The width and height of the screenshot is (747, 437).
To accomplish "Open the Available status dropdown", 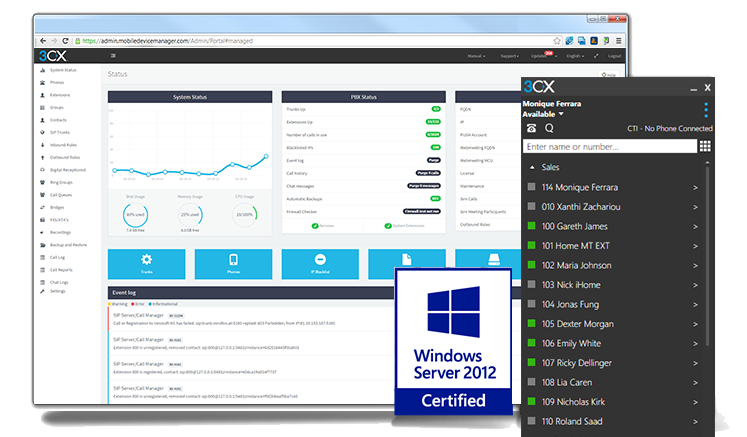I will pos(543,114).
